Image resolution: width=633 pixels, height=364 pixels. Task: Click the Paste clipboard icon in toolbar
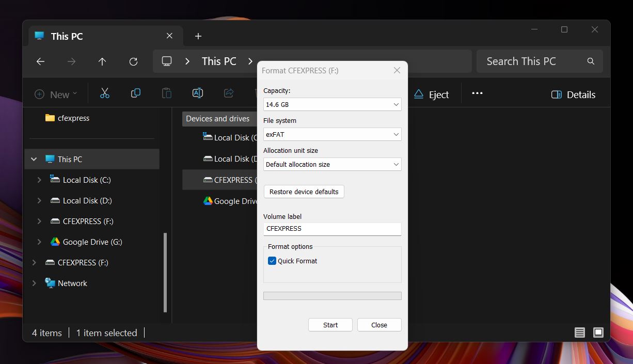(167, 93)
